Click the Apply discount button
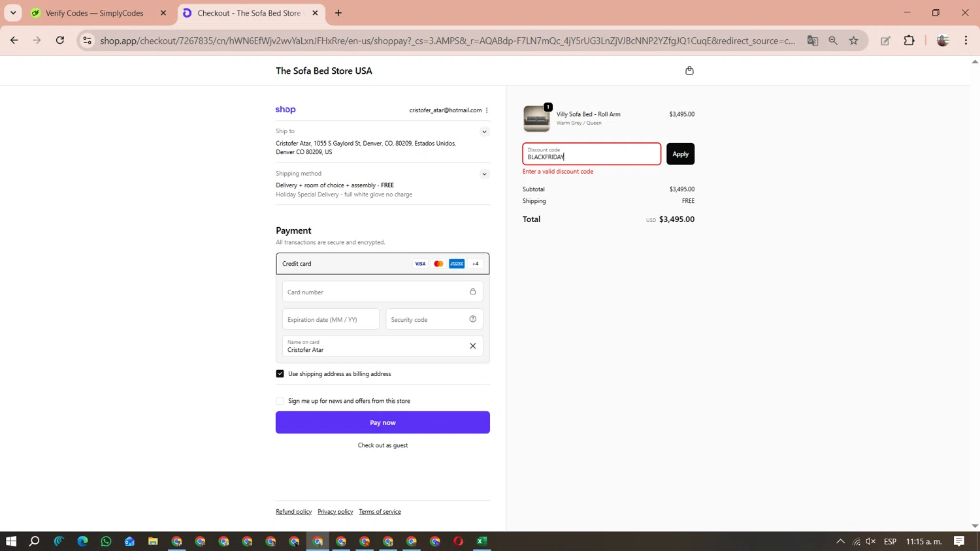This screenshot has height=551, width=980. 680,154
